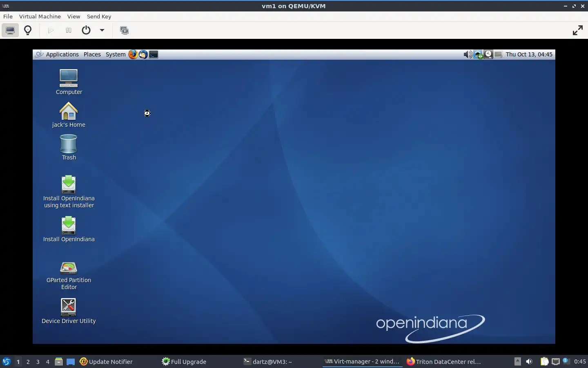Open the guest network manager applet
588x368 pixels.
(478, 54)
